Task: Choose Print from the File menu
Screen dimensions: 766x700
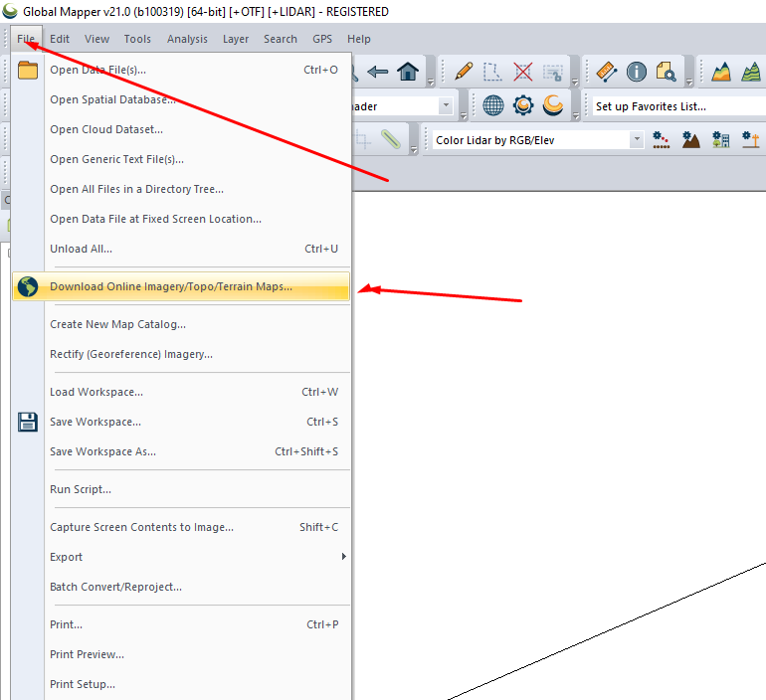Action: click(181, 624)
